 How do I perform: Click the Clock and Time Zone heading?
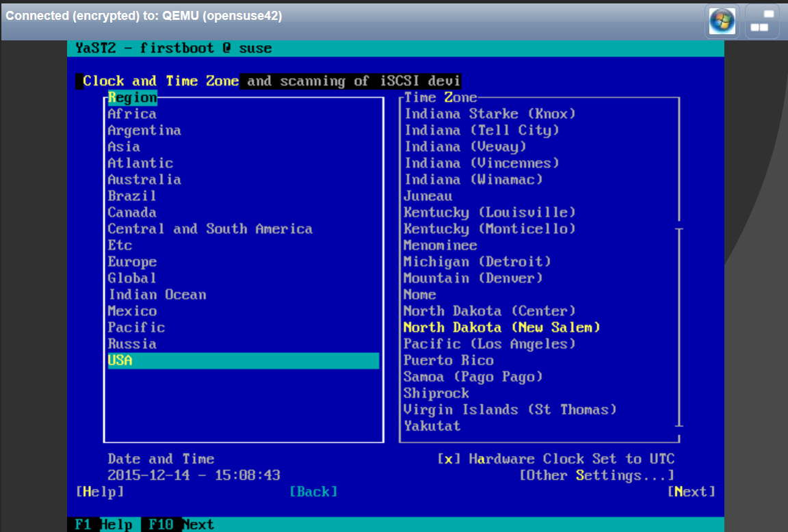coord(160,81)
